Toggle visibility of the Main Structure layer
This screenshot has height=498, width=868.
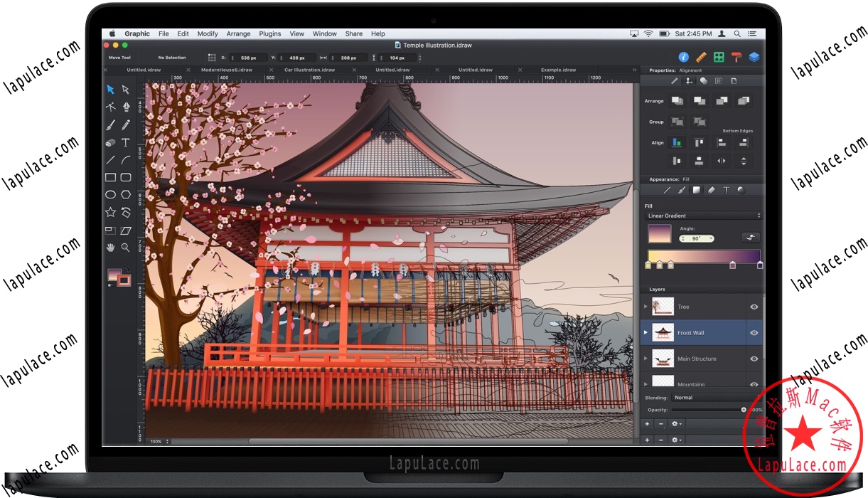pyautogui.click(x=753, y=358)
